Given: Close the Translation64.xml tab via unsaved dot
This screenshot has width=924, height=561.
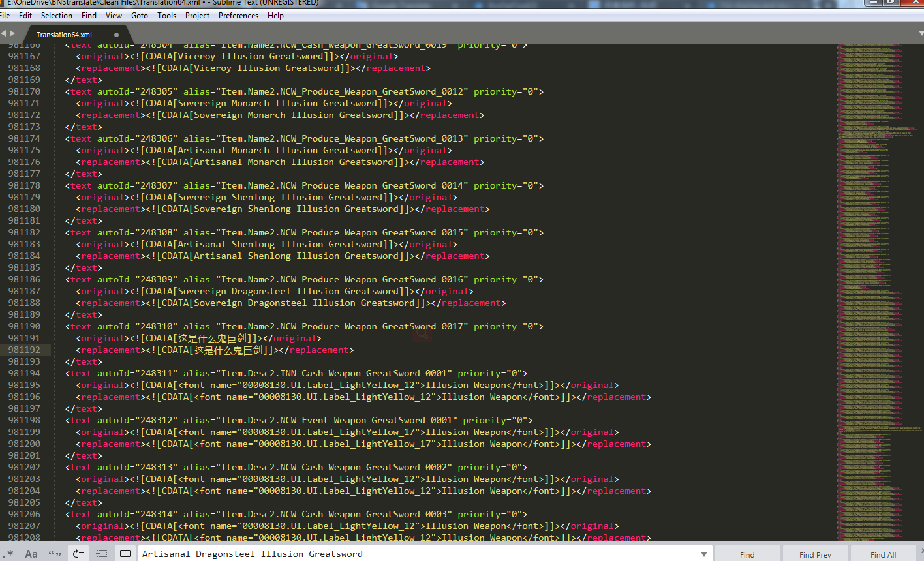Looking at the screenshot, I should click(x=116, y=35).
